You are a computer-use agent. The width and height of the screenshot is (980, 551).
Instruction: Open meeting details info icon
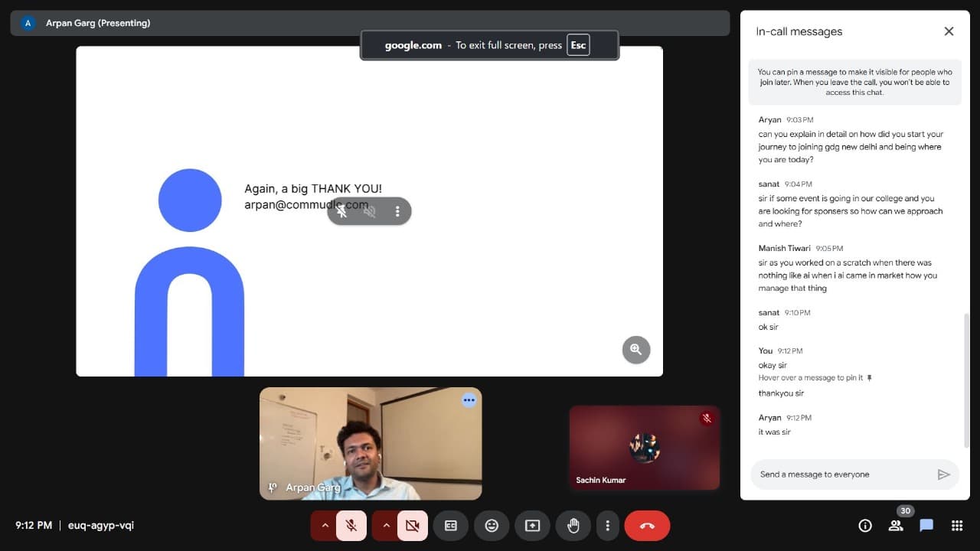[865, 526]
